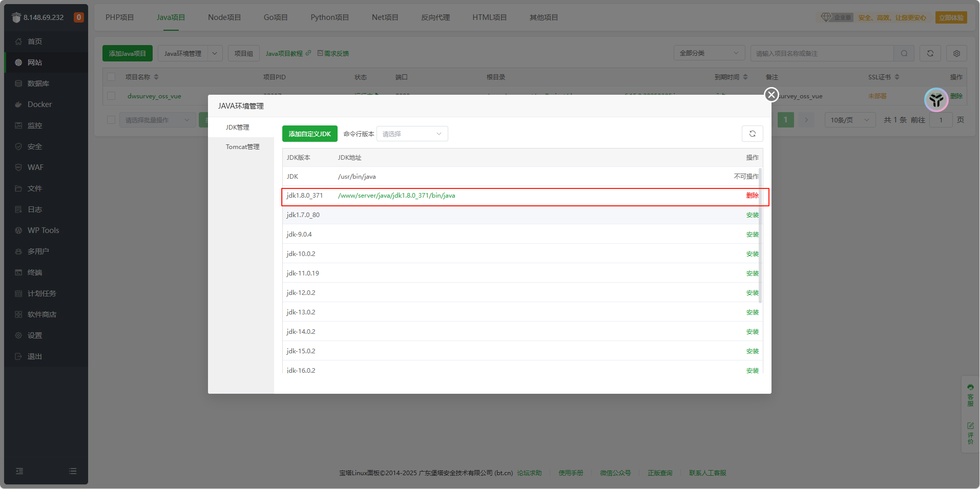Screen dimensions: 980x489
Task: Switch to the Tomcat管理 tab
Action: pos(242,147)
